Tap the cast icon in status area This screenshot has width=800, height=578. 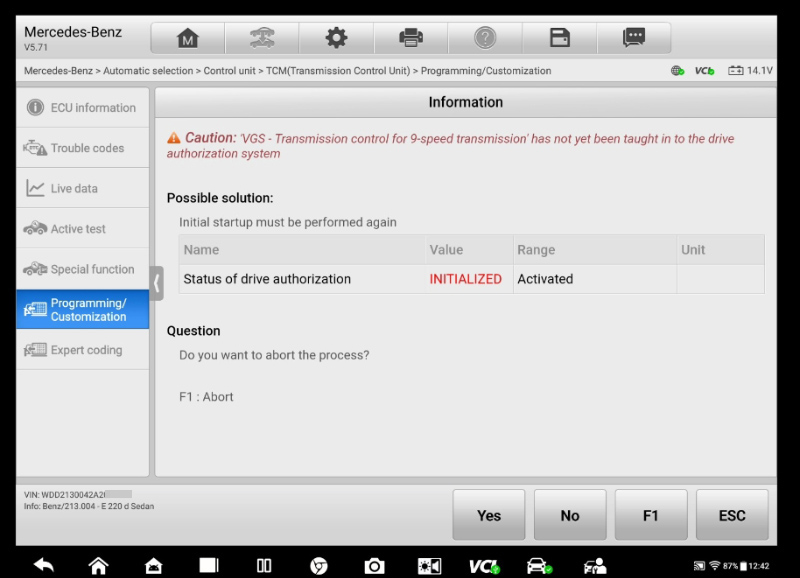tap(699, 566)
